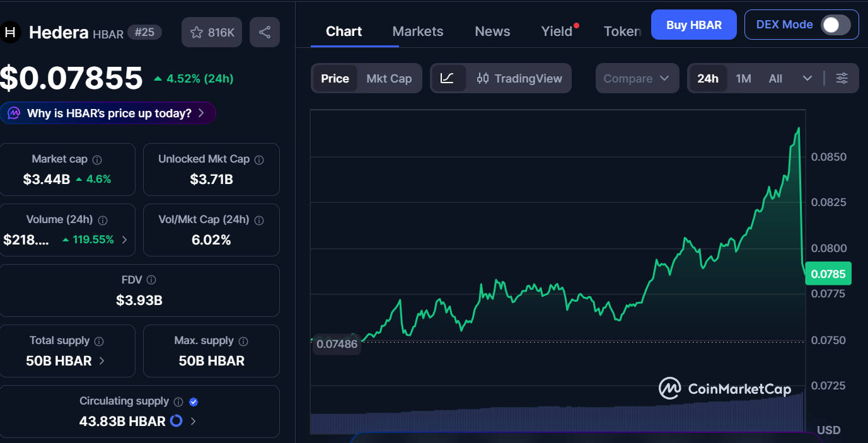
Task: Click Volume (24h) info icon
Action: (103, 221)
